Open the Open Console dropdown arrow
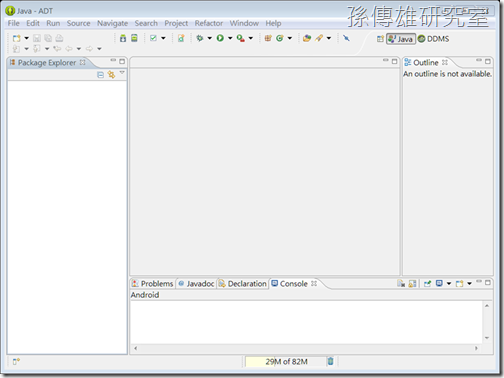The height and width of the screenshot is (378, 504). (x=469, y=284)
